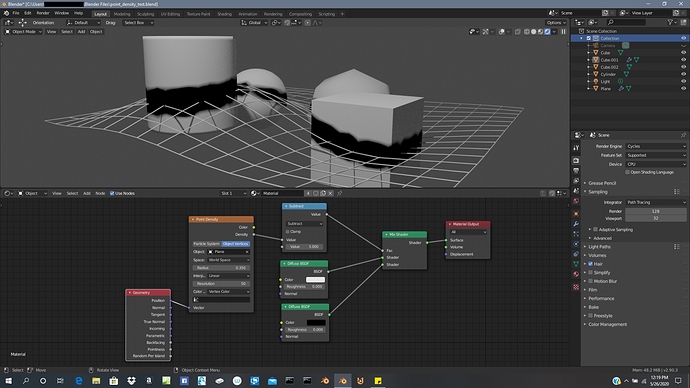690x388 pixels.
Task: Switch viewport to Solid shading
Action: click(533, 32)
